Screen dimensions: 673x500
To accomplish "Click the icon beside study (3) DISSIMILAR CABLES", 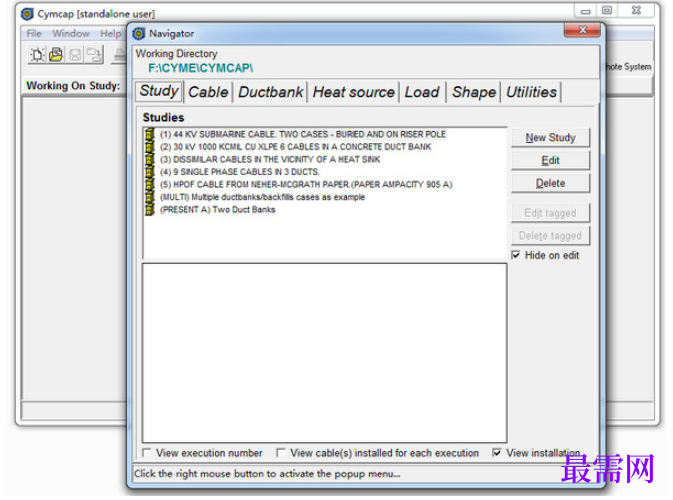I will tap(149, 159).
